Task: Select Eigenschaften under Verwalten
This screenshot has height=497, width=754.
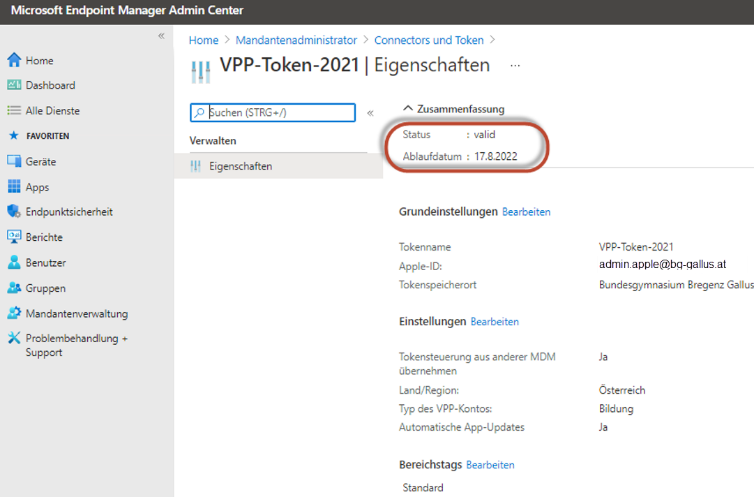Action: click(x=241, y=166)
